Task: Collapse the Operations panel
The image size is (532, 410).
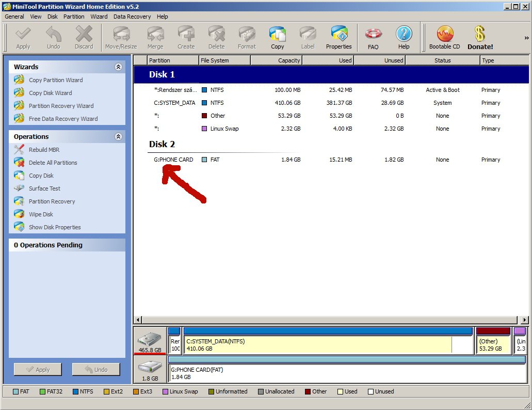Action: [118, 136]
